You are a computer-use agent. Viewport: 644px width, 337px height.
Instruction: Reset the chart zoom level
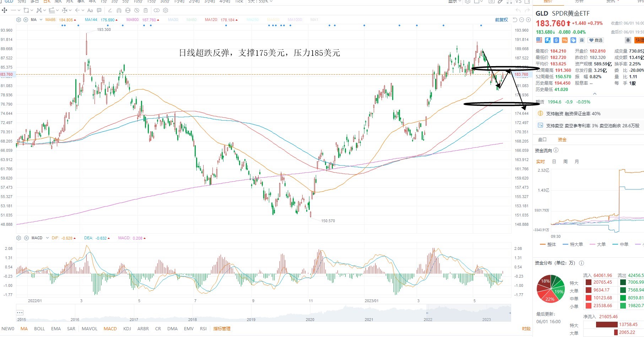(515, 20)
